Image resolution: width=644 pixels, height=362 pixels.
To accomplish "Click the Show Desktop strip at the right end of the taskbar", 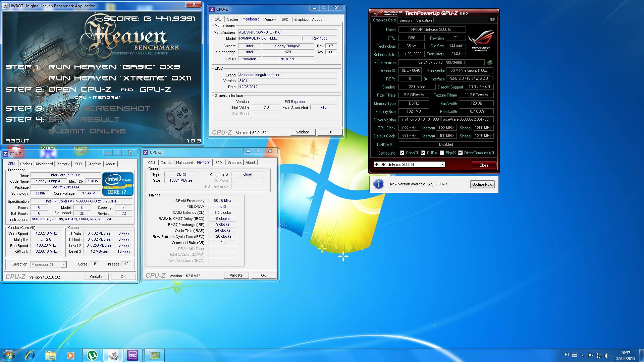I will pos(641,355).
